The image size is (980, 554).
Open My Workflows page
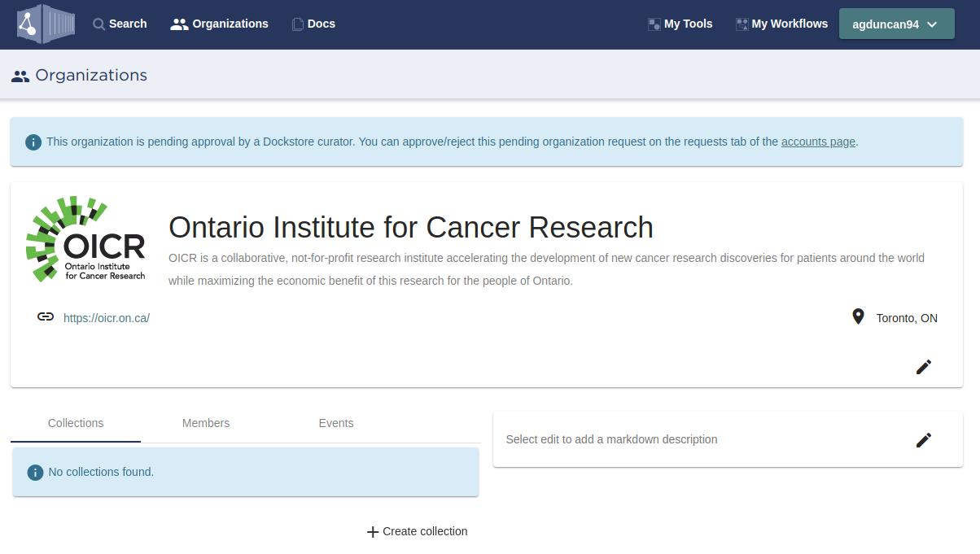[781, 24]
